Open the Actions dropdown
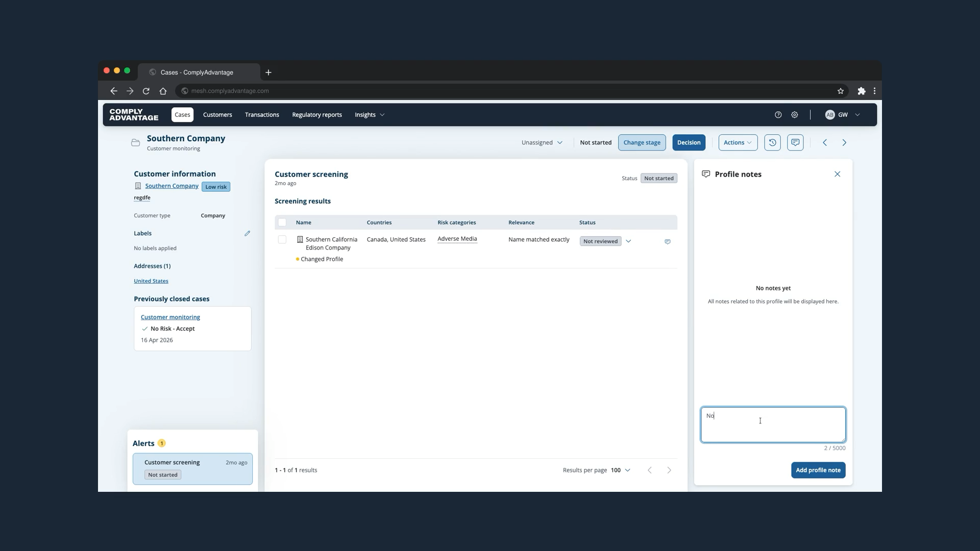This screenshot has height=551, width=980. click(x=738, y=142)
